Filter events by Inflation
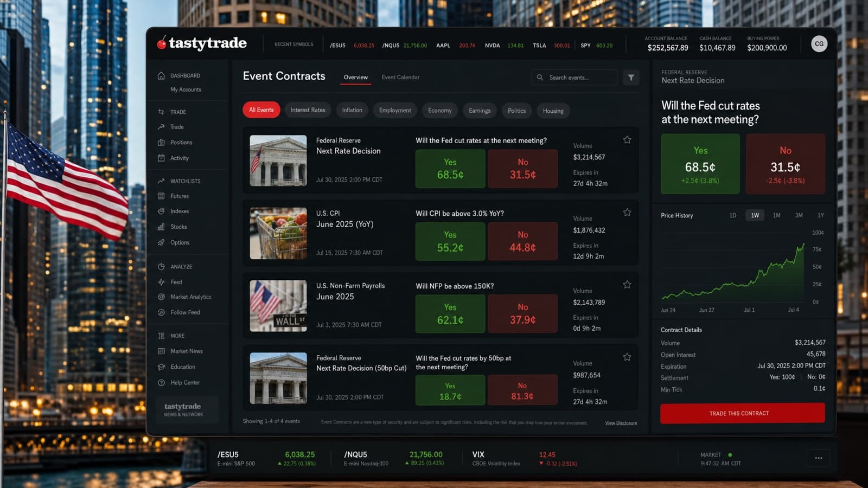Viewport: 868px width, 488px height. click(352, 110)
